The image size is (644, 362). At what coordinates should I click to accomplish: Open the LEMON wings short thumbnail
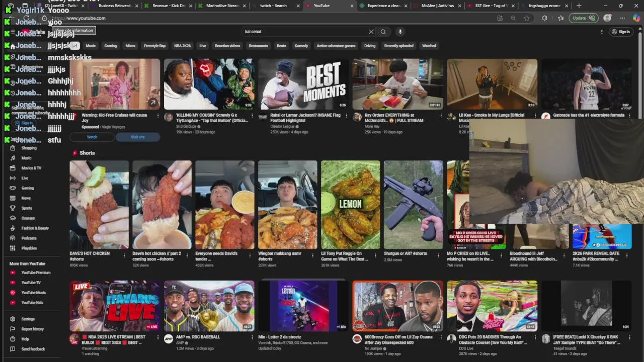coord(351,205)
